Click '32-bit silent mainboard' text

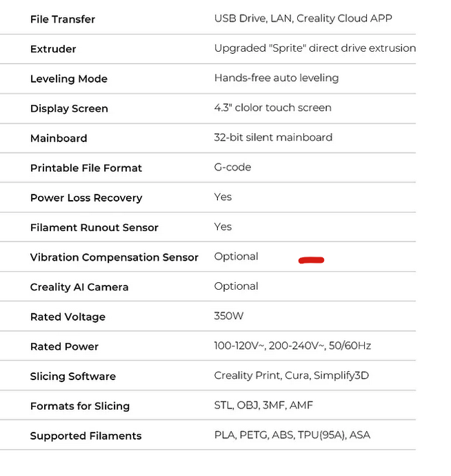273,137
